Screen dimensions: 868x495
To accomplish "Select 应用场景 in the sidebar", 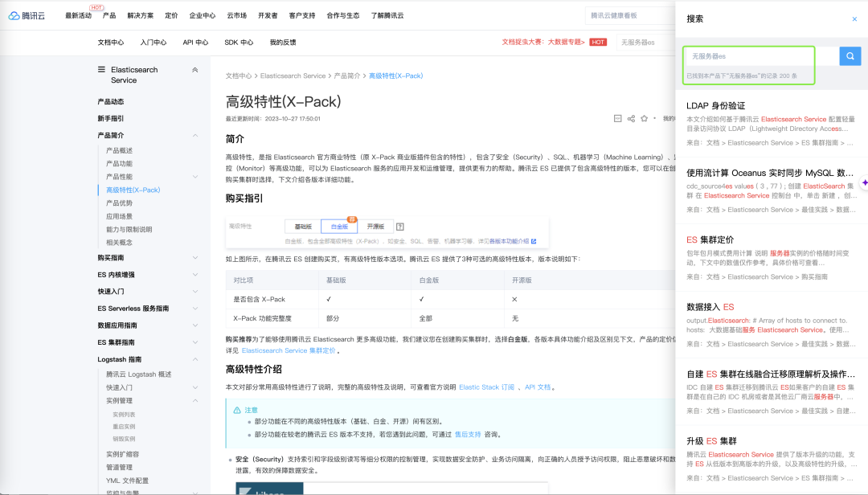I will [119, 216].
